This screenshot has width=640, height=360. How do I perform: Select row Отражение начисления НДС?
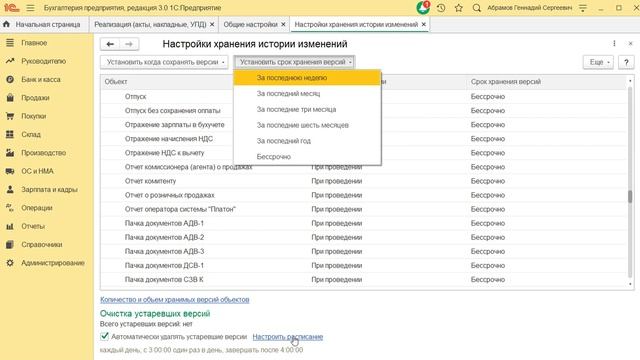tap(169, 139)
